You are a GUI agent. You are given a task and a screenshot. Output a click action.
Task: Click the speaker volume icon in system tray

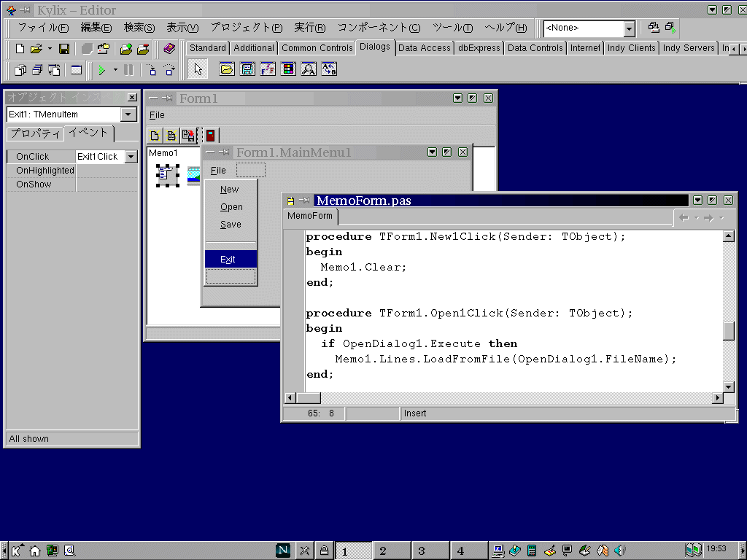click(620, 551)
